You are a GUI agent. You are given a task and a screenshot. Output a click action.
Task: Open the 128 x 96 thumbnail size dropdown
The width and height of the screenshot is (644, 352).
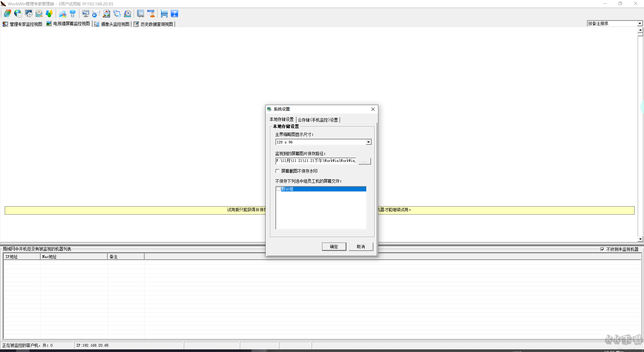tap(368, 142)
